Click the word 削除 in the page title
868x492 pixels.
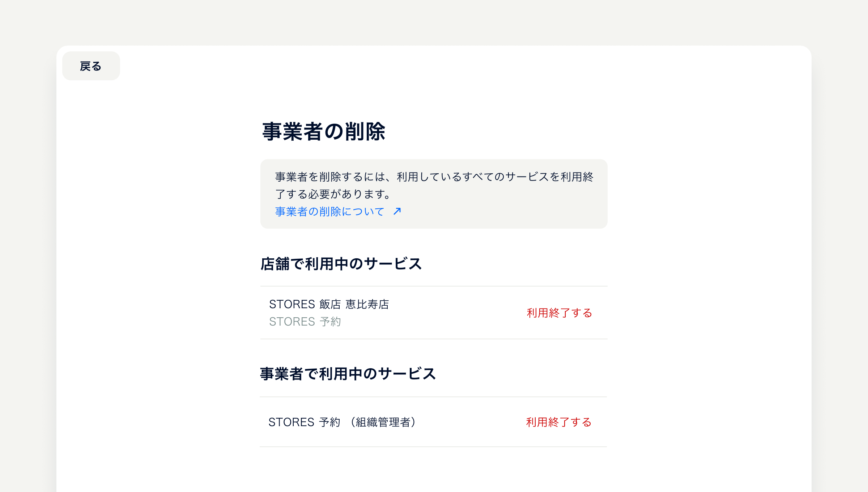[x=365, y=131]
